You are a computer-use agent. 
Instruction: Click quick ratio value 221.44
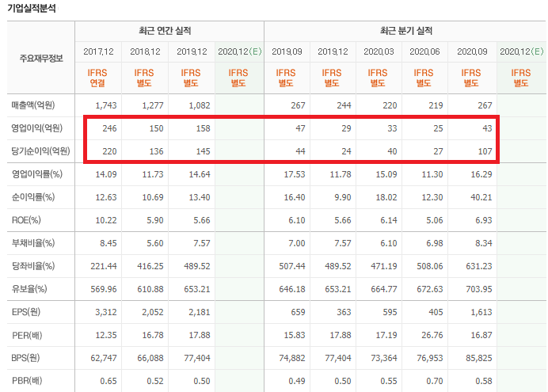[104, 266]
